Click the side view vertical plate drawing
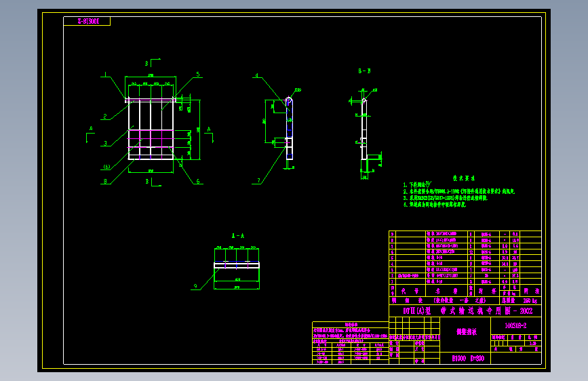 coord(289,128)
